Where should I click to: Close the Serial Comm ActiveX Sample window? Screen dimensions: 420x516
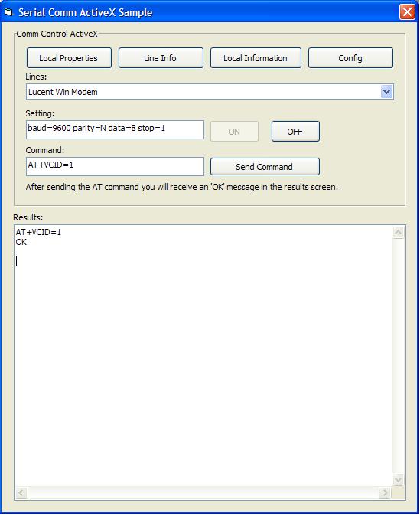(x=407, y=12)
